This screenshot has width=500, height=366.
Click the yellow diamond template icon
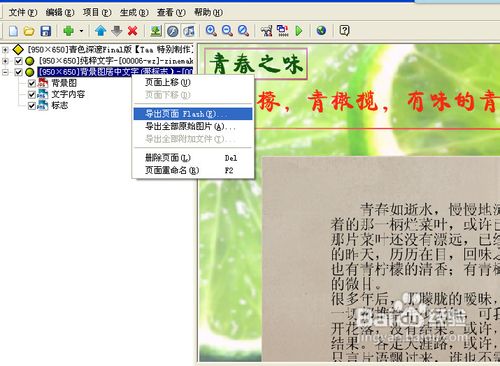pos(18,50)
